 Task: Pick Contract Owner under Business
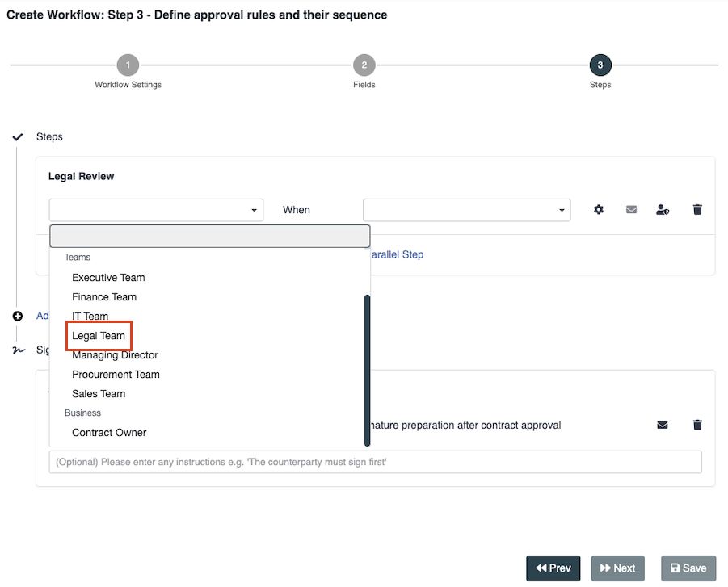(109, 433)
